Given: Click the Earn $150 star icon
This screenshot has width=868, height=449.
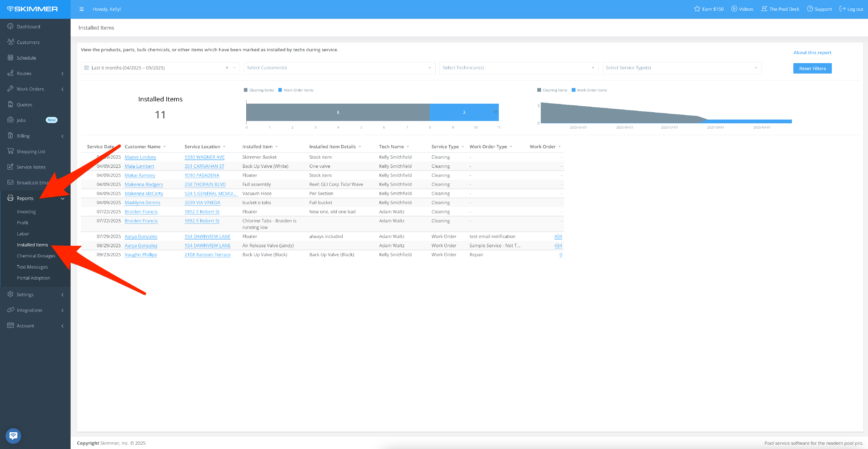Looking at the screenshot, I should [x=697, y=9].
